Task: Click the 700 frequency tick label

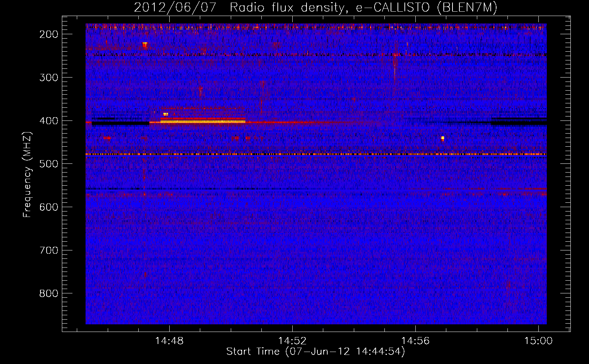Action: point(49,250)
